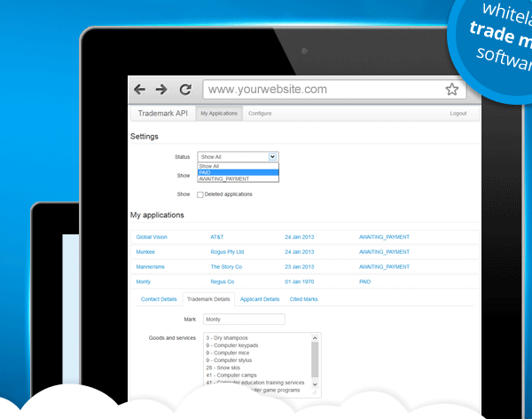Click the www.yourwebsite.com address bar
Viewport: 532px width, 419px height.
[334, 90]
